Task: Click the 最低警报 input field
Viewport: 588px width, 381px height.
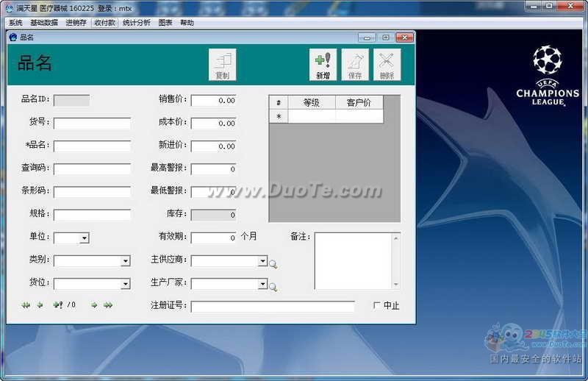Action: tap(214, 192)
